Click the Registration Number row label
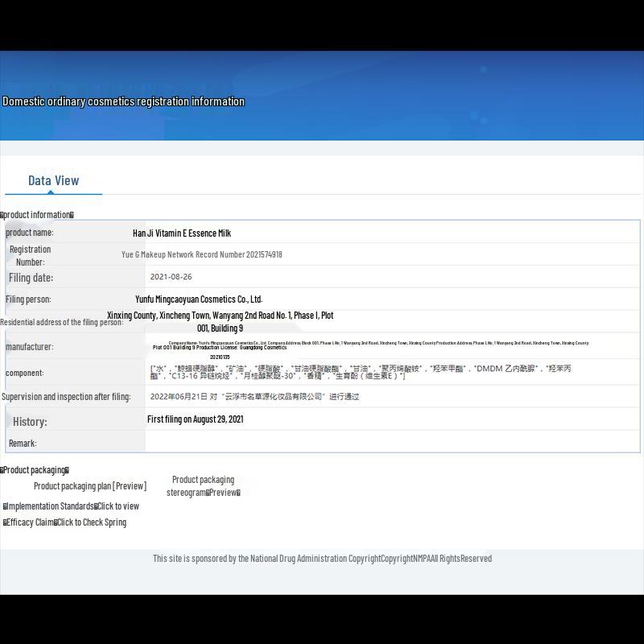This screenshot has width=644, height=644. click(x=30, y=255)
